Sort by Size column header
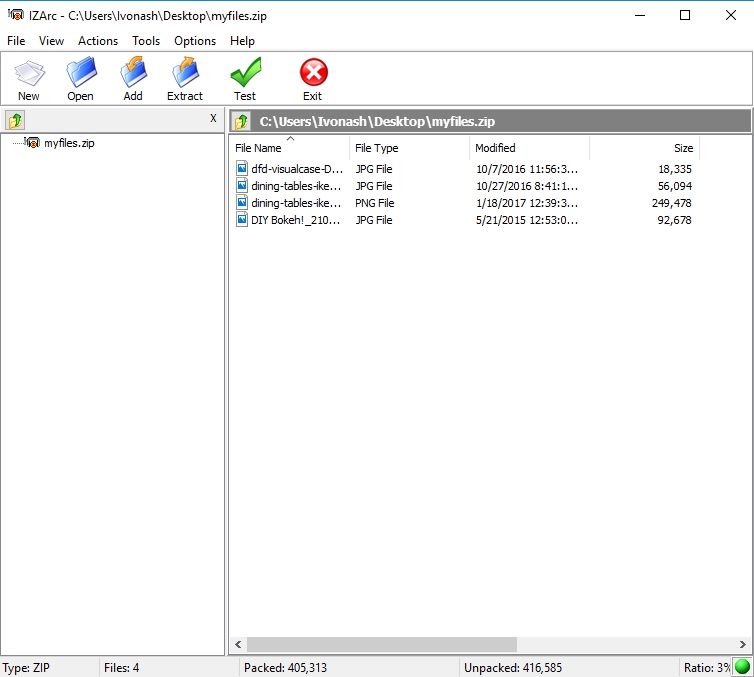The height and width of the screenshot is (677, 754). [x=644, y=148]
